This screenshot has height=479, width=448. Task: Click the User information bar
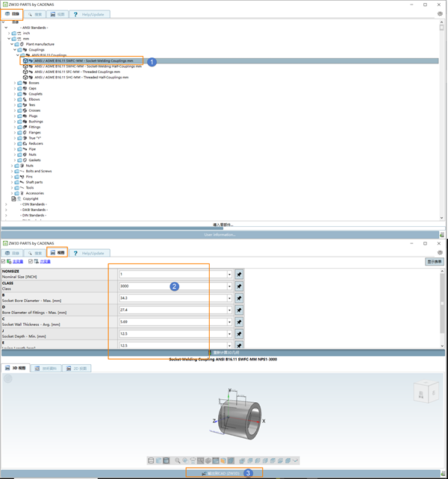(x=220, y=234)
